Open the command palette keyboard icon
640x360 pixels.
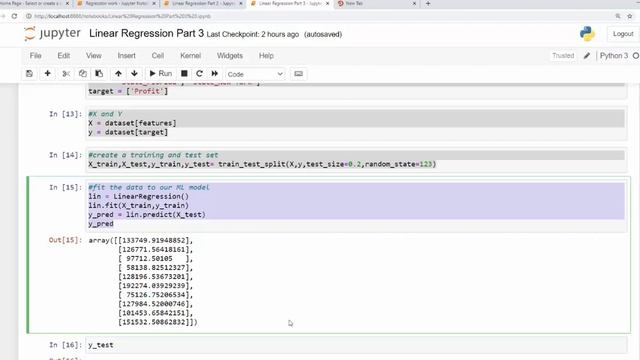(x=298, y=74)
